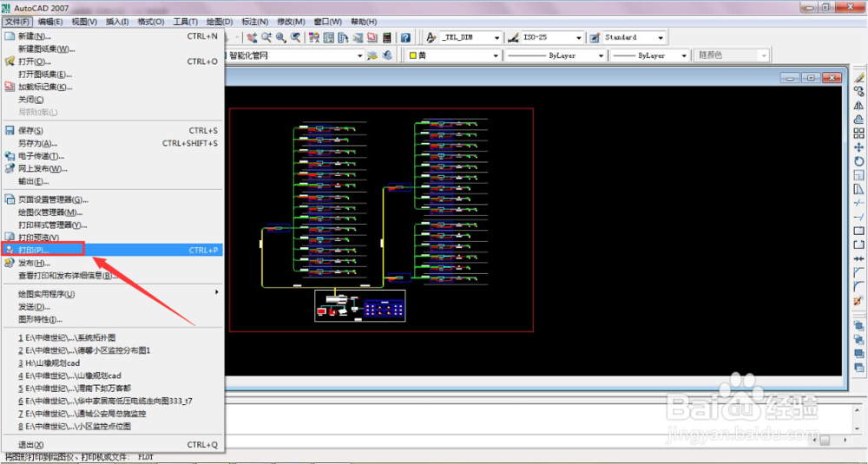
Task: Click the Zoom Realtime toolbar icon
Action: [x=266, y=37]
